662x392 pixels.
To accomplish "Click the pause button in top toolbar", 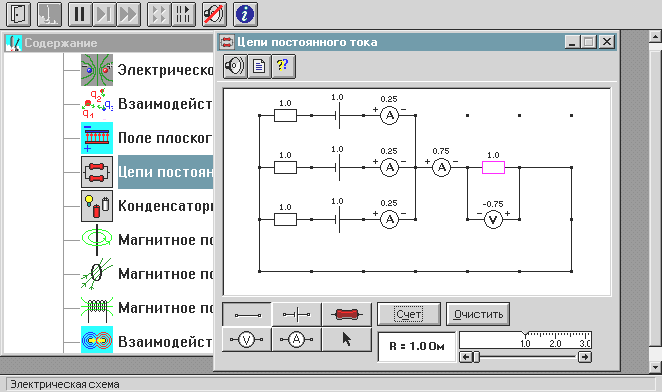I will [79, 14].
